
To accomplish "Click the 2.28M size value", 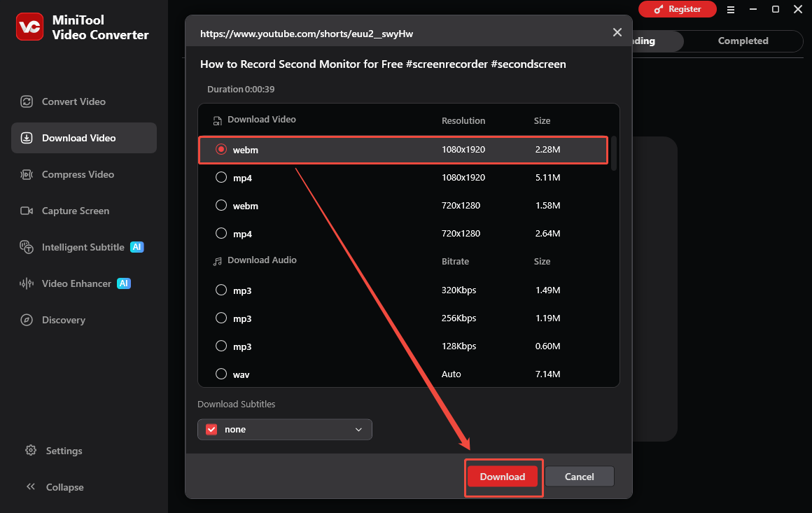I will 547,149.
